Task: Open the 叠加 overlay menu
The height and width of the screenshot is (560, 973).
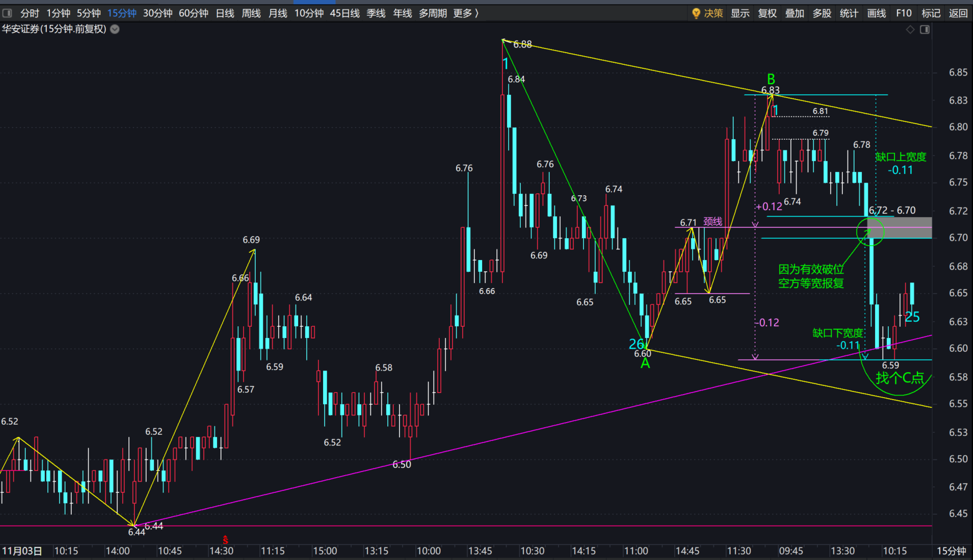Action: coord(795,13)
